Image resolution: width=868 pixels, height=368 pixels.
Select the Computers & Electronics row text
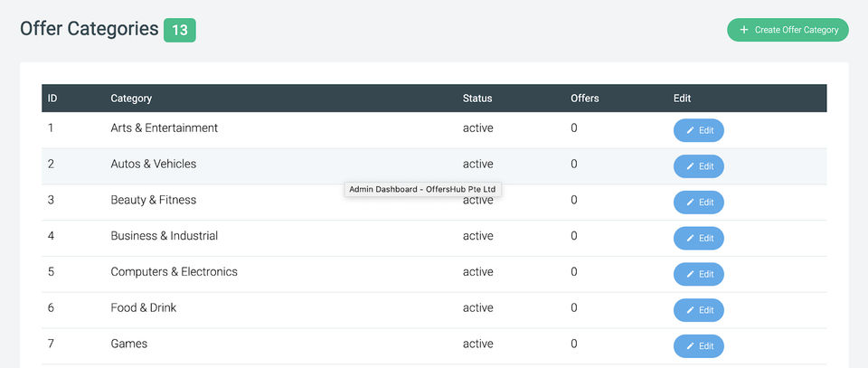[174, 272]
